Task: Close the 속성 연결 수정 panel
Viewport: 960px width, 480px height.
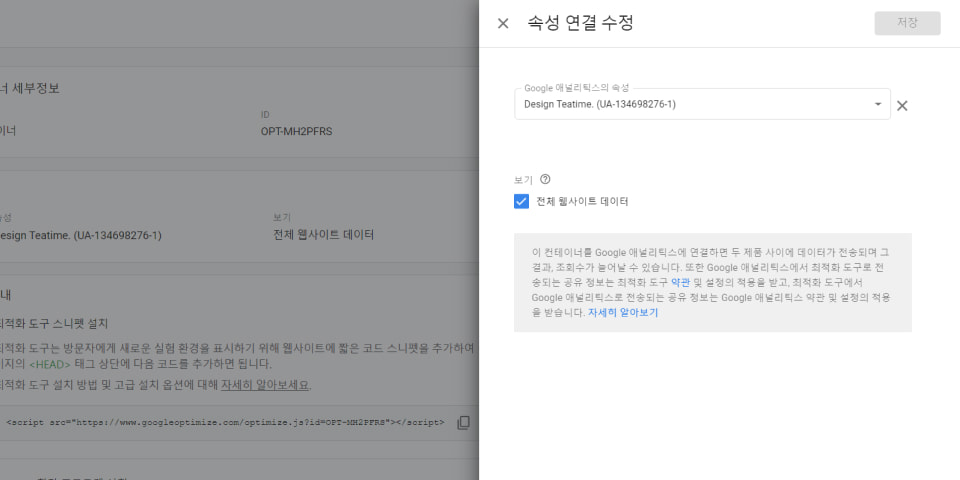Action: click(x=503, y=23)
